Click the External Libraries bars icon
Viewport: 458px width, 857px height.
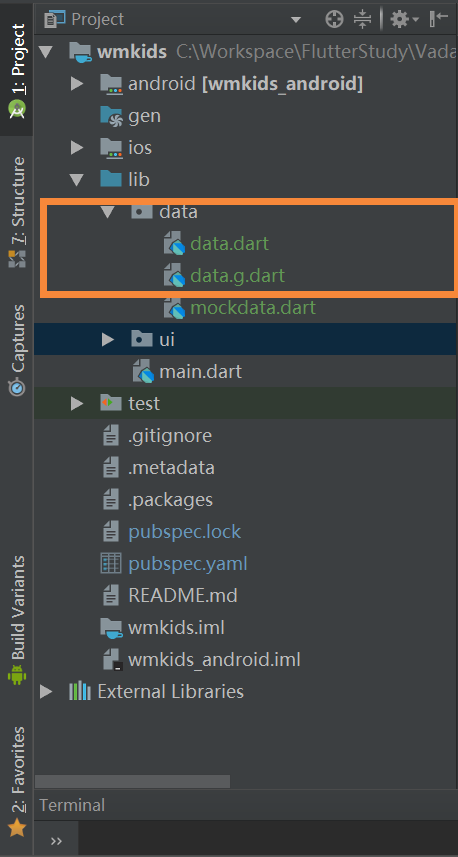click(x=80, y=691)
